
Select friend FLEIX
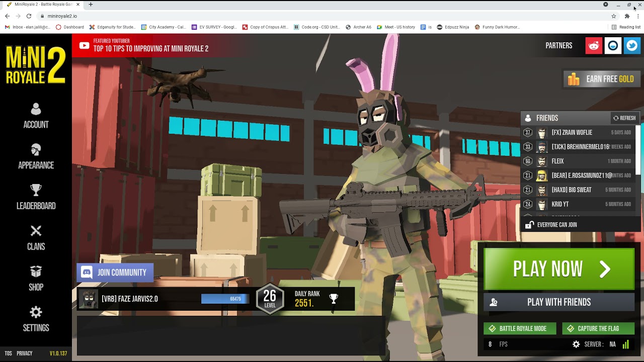(x=579, y=161)
